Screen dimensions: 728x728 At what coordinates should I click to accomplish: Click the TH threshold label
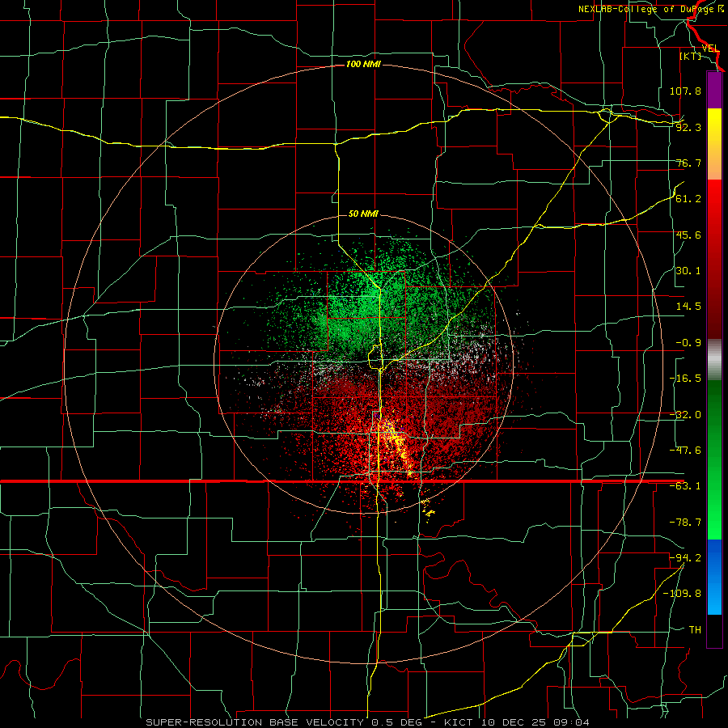[695, 629]
